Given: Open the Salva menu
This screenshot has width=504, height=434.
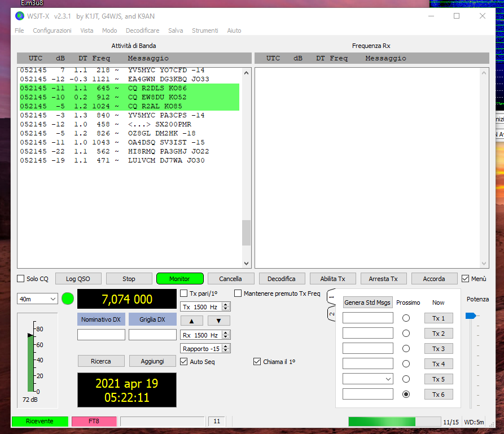Looking at the screenshot, I should pyautogui.click(x=176, y=30).
